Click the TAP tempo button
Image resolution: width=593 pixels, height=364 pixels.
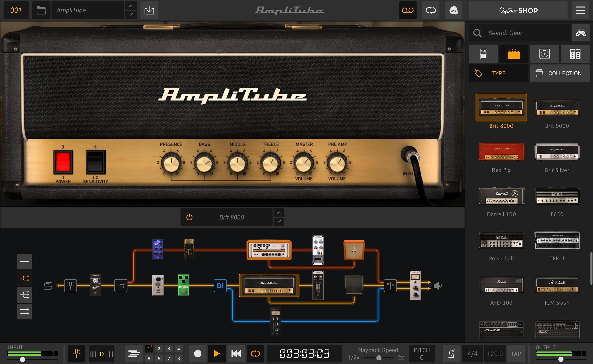pos(516,353)
